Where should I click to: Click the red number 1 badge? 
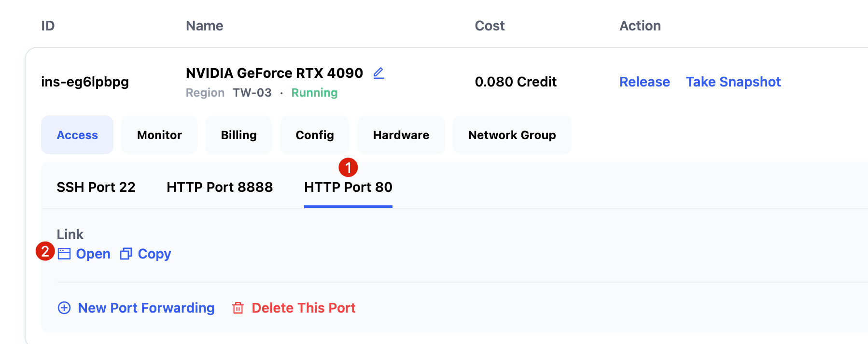348,168
